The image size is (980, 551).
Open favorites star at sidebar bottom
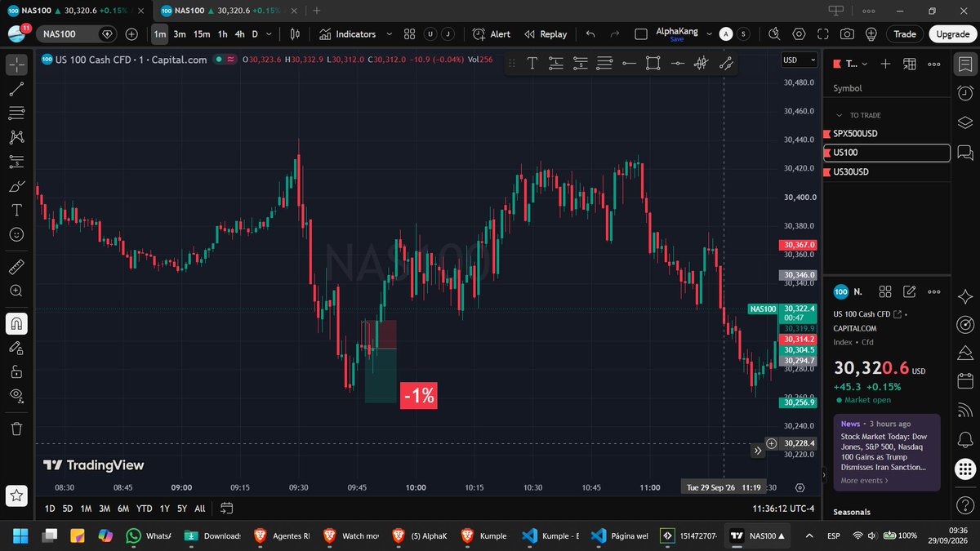tap(16, 495)
